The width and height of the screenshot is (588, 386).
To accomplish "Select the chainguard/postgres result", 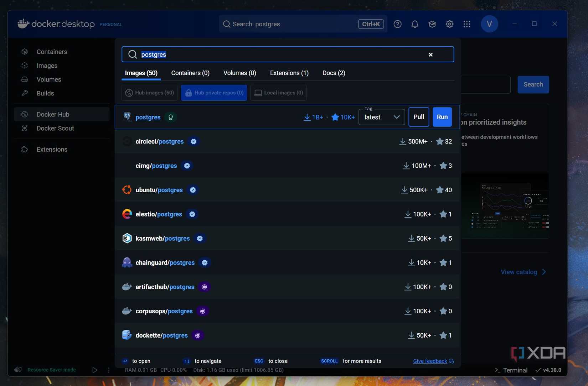I will pyautogui.click(x=287, y=262).
